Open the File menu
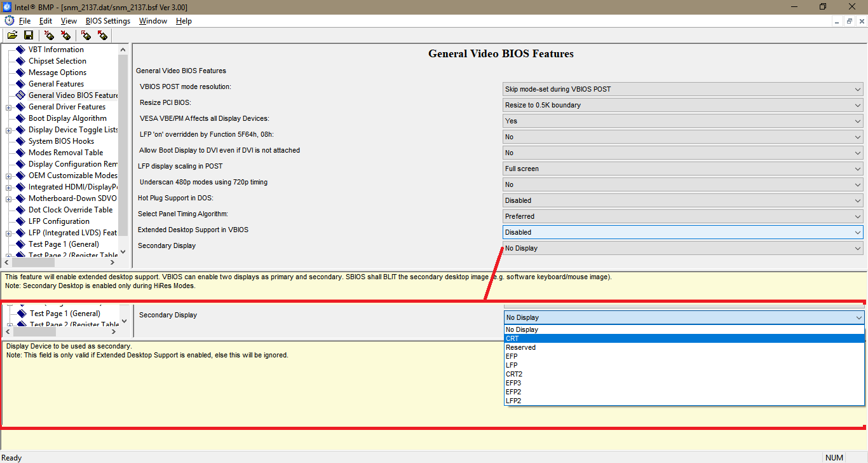This screenshot has width=868, height=463. tap(25, 21)
